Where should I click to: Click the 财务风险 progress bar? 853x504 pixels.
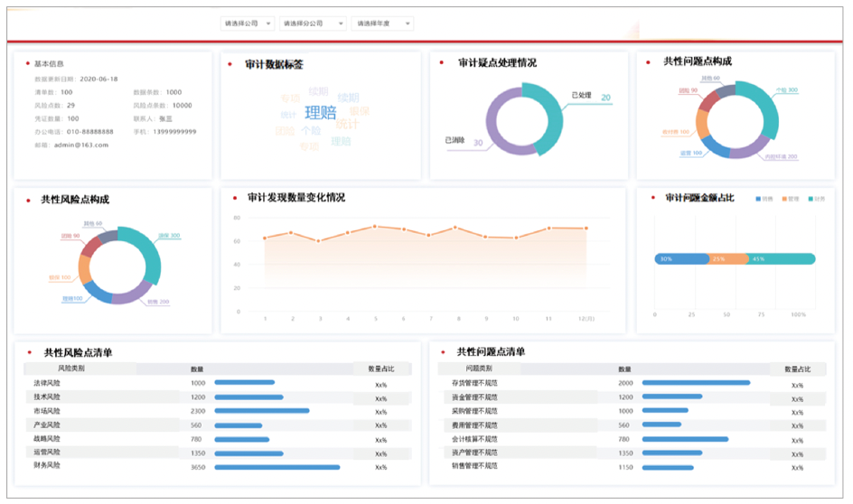pyautogui.click(x=277, y=467)
